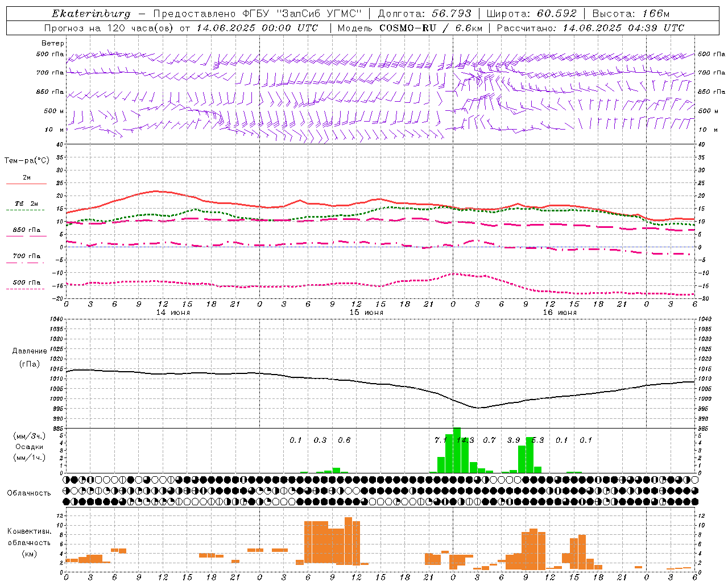Click the Ekaterinburg city title
The width and height of the screenshot is (728, 582).
(91, 14)
